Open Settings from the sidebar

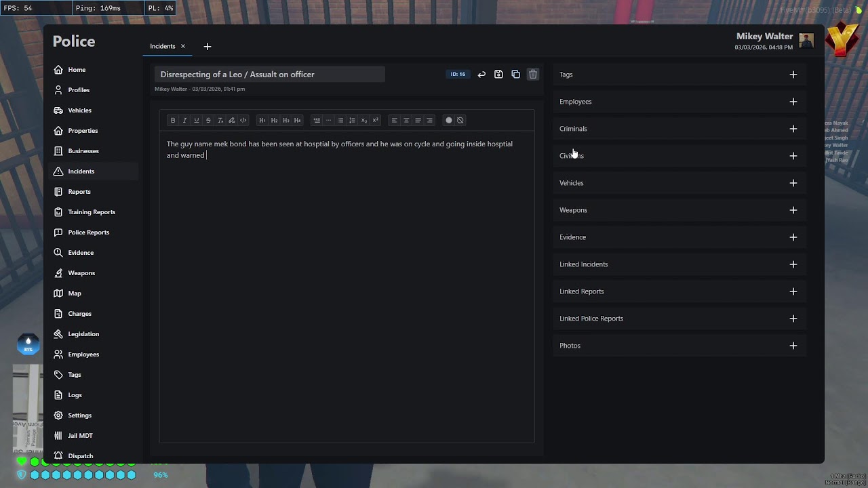pos(94,415)
